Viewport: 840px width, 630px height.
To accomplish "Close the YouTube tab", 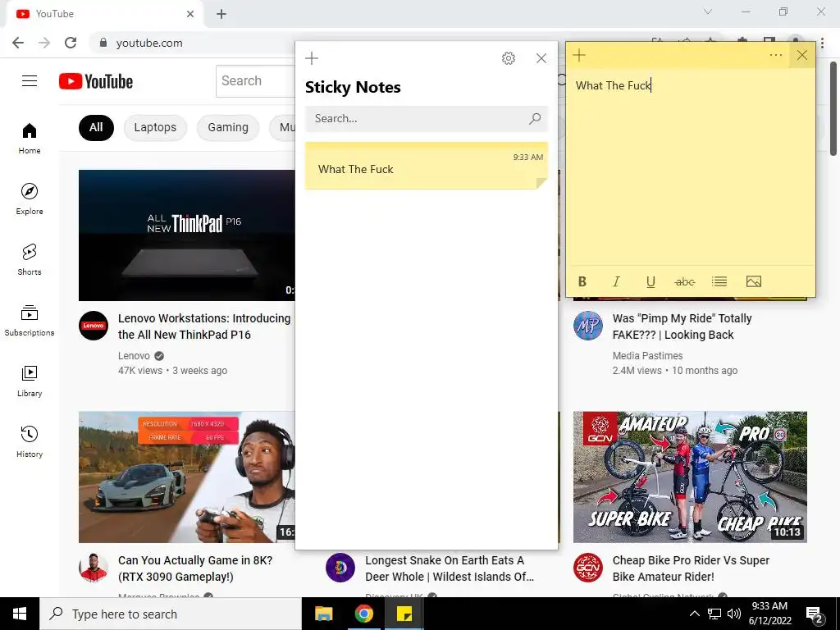I will pos(190,14).
